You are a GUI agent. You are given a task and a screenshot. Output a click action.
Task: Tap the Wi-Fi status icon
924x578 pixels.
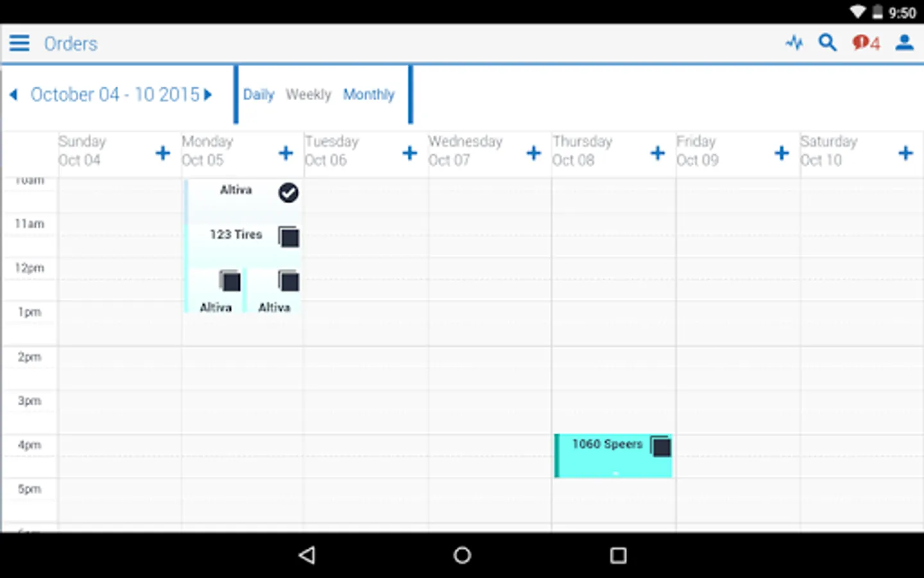pos(858,12)
